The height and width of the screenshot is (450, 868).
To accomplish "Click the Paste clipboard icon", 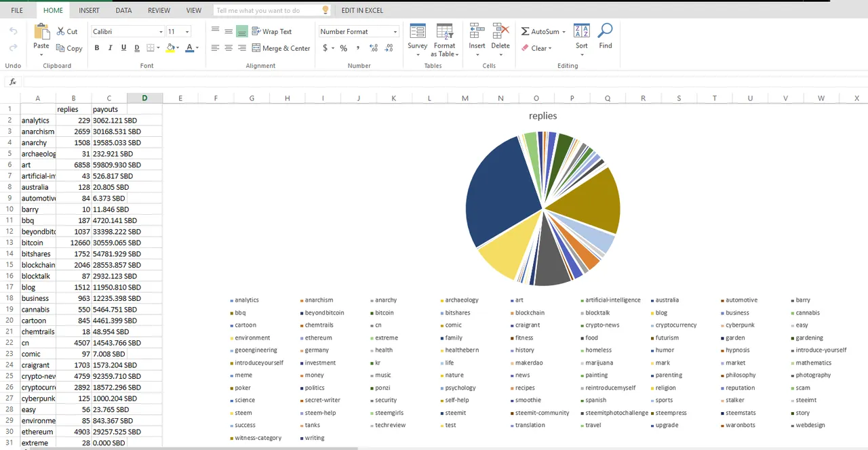I will pos(41,31).
